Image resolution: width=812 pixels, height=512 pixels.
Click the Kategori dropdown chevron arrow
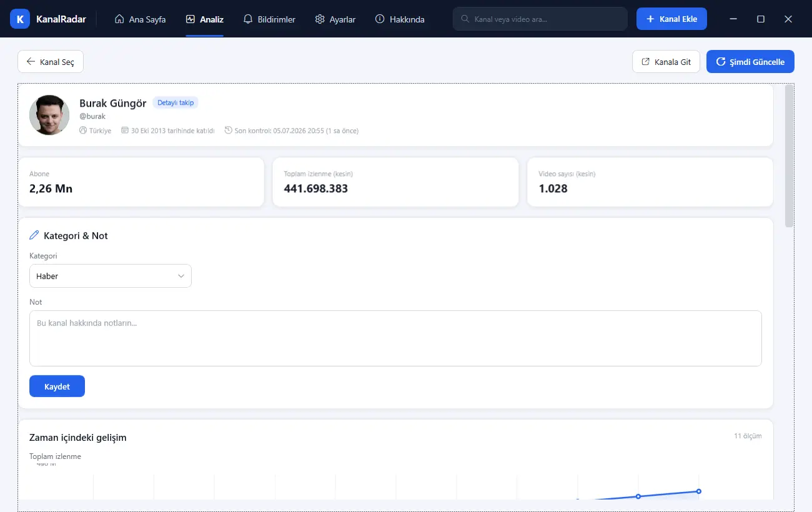[181, 276]
